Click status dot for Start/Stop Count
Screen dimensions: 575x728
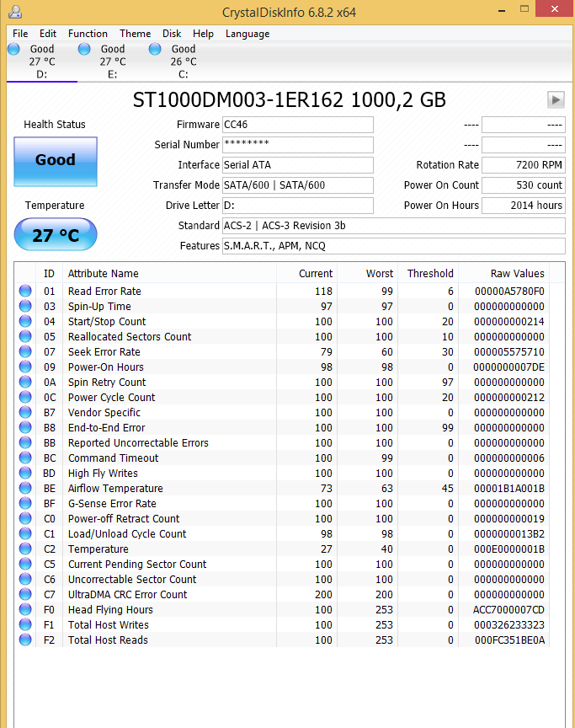pyautogui.click(x=25, y=321)
